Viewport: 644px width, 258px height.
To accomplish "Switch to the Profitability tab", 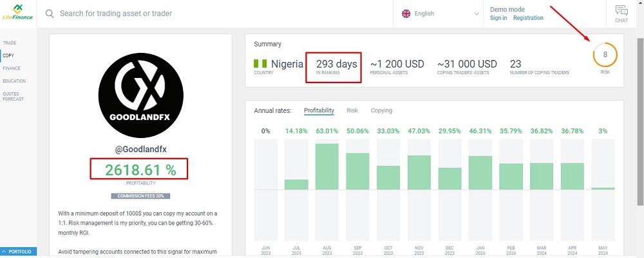I will click(319, 111).
